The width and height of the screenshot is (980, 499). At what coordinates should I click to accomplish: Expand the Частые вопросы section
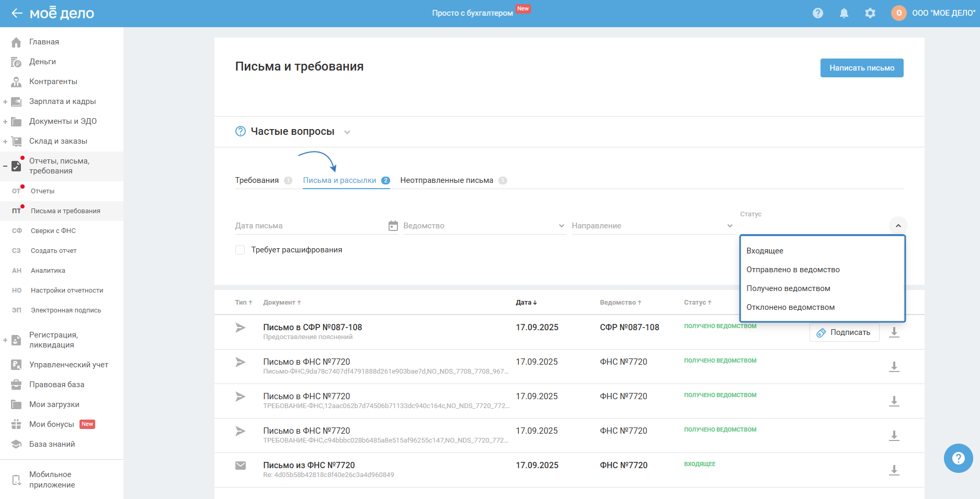347,132
